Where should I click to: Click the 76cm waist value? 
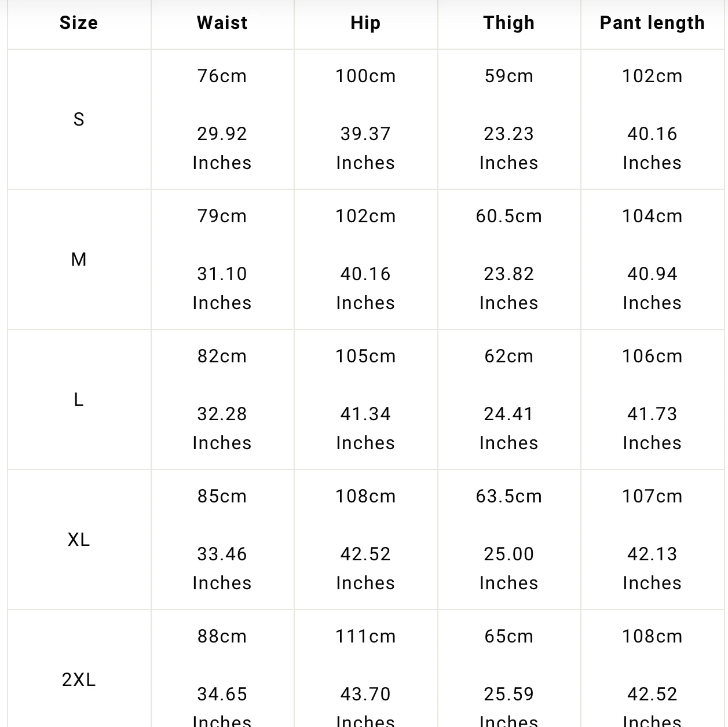click(x=222, y=76)
